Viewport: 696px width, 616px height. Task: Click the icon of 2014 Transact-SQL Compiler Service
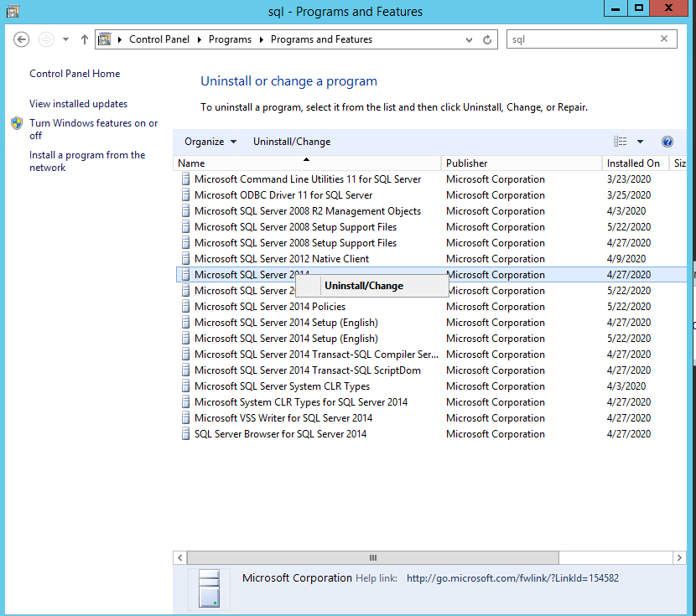pyautogui.click(x=185, y=355)
